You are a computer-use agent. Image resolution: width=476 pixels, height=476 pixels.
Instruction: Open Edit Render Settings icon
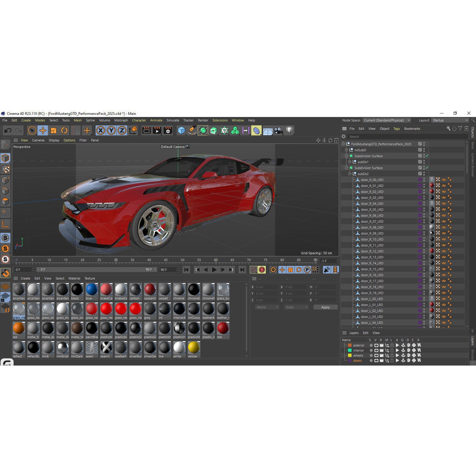coord(168,130)
